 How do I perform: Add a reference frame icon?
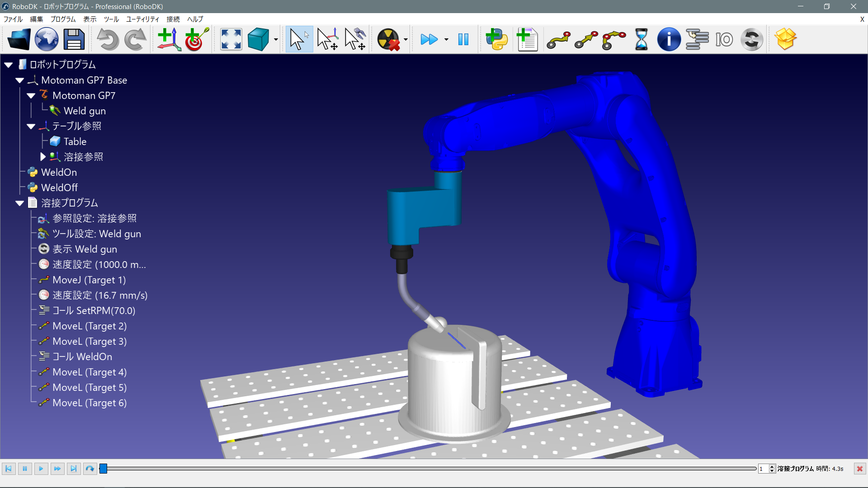point(169,39)
